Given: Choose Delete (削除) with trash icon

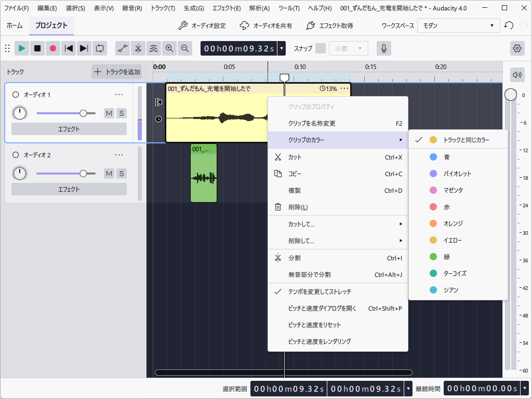Looking at the screenshot, I should pyautogui.click(x=338, y=207).
